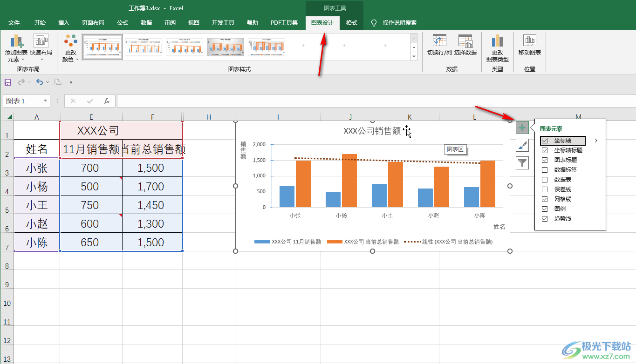Open the Chart Filters funnel button
The height and width of the screenshot is (364, 636).
[x=522, y=163]
